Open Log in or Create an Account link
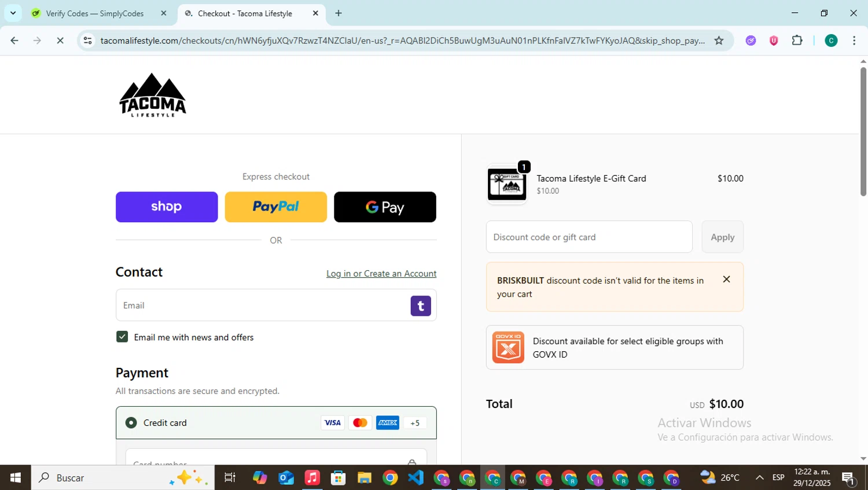This screenshot has width=868, height=490. [x=381, y=274]
